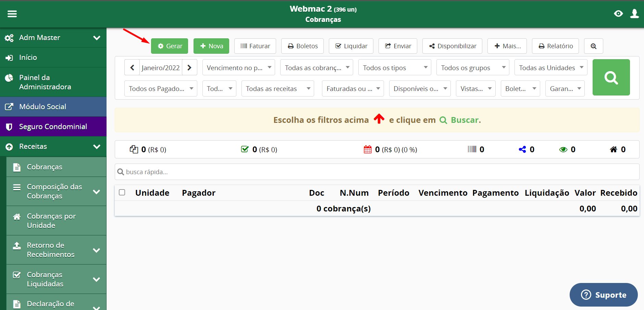Screen dimensions: 644x310
Task: Sort by Vencimento column header
Action: 443,193
